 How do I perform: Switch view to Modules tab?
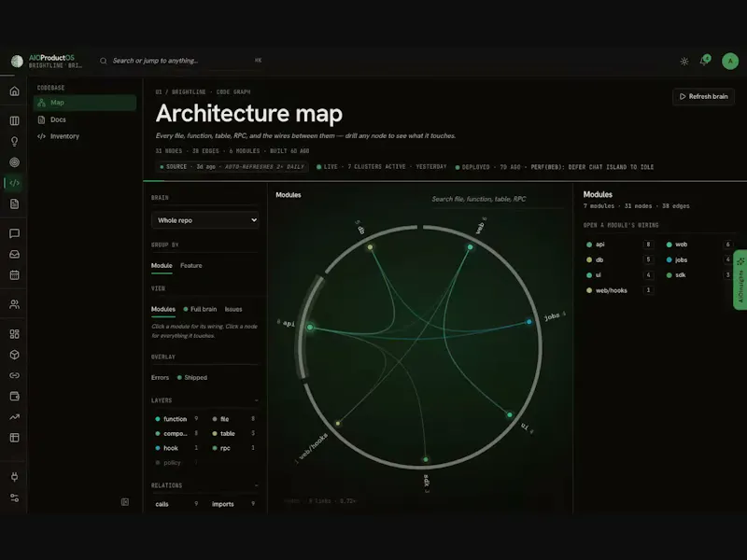coord(162,309)
